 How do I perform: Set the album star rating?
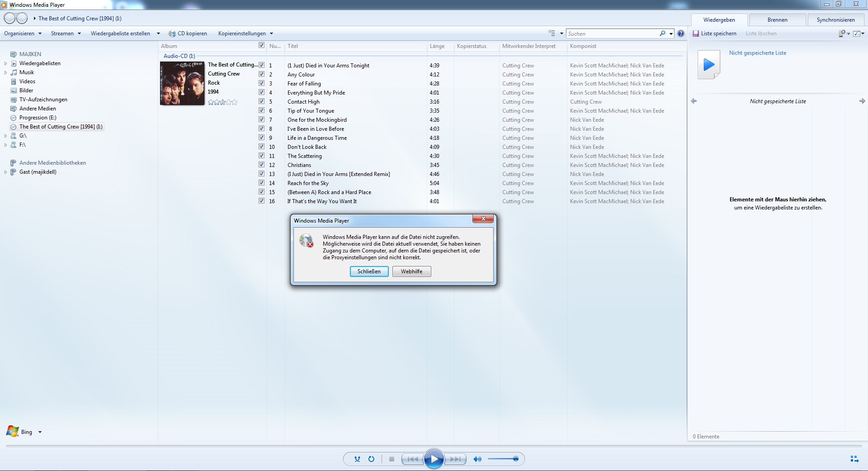pos(222,102)
